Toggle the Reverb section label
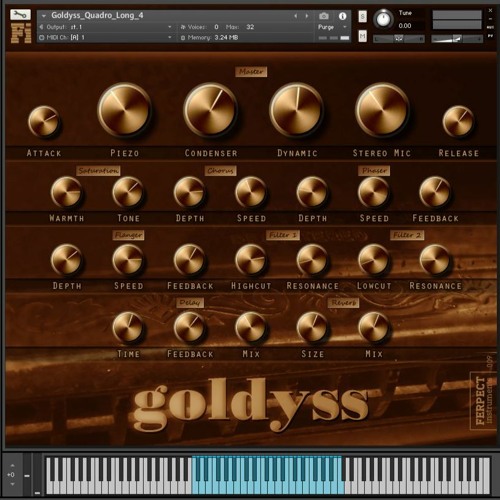Screen dimensions: 500x500 pos(343,303)
